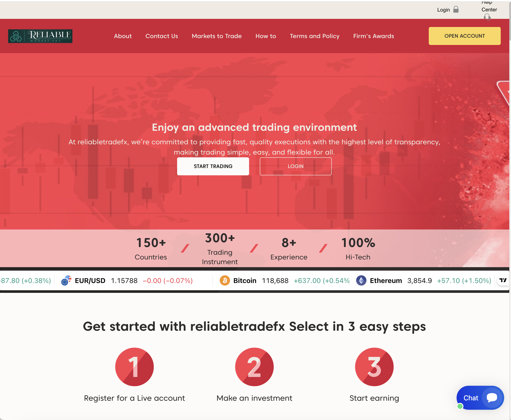Click the EUR/USD flag icon in ticker

coord(66,281)
